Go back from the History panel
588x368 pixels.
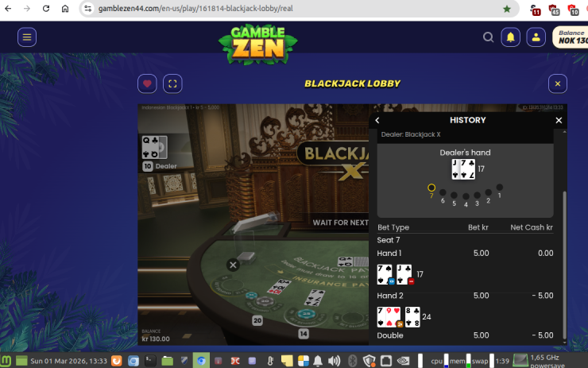377,120
